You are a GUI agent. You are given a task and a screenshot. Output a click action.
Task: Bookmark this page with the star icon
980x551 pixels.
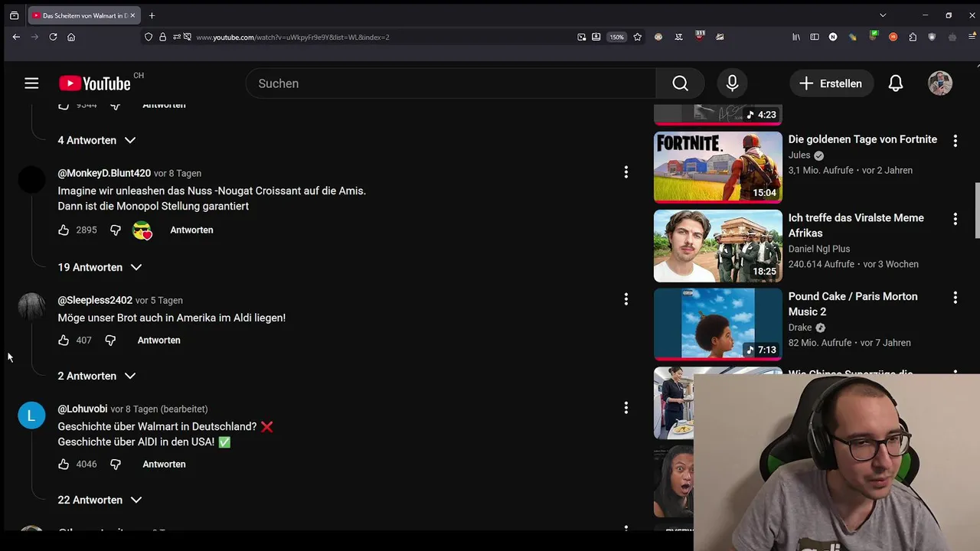coord(637,37)
